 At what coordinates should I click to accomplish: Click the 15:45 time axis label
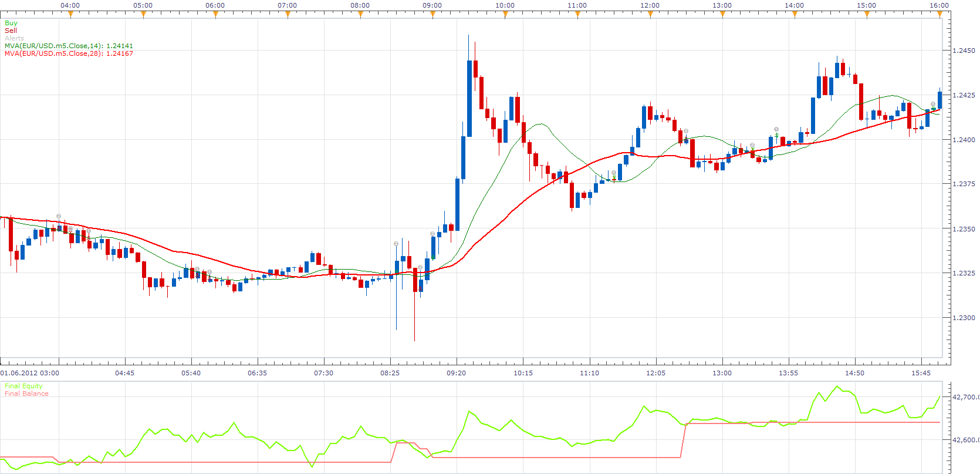[921, 373]
